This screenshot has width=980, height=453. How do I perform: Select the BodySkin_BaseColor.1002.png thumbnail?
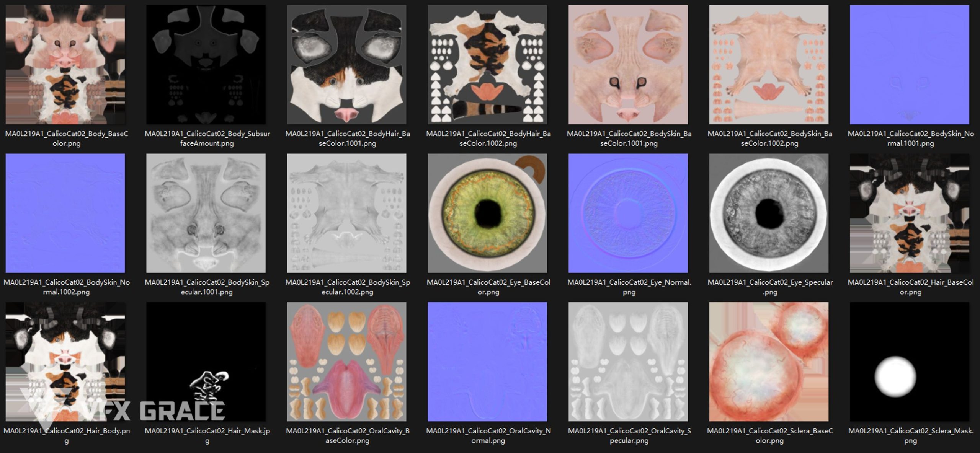pyautogui.click(x=769, y=64)
